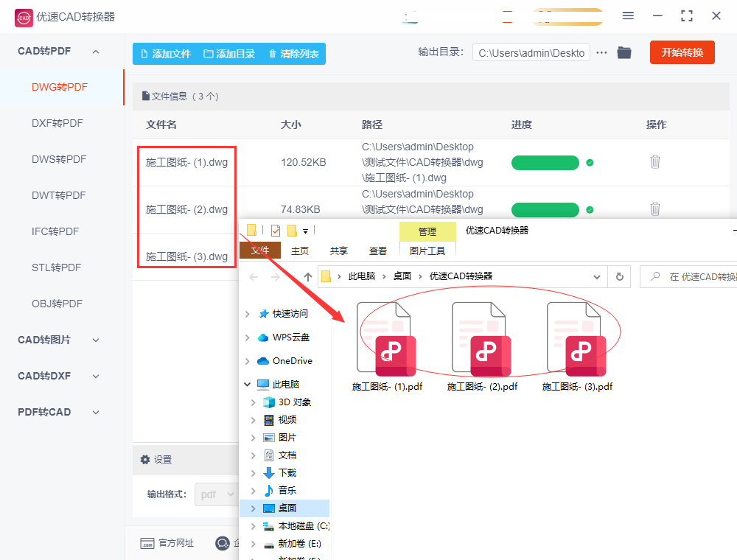The height and width of the screenshot is (560, 737).
Task: Open output folder icon next to path
Action: coord(624,52)
